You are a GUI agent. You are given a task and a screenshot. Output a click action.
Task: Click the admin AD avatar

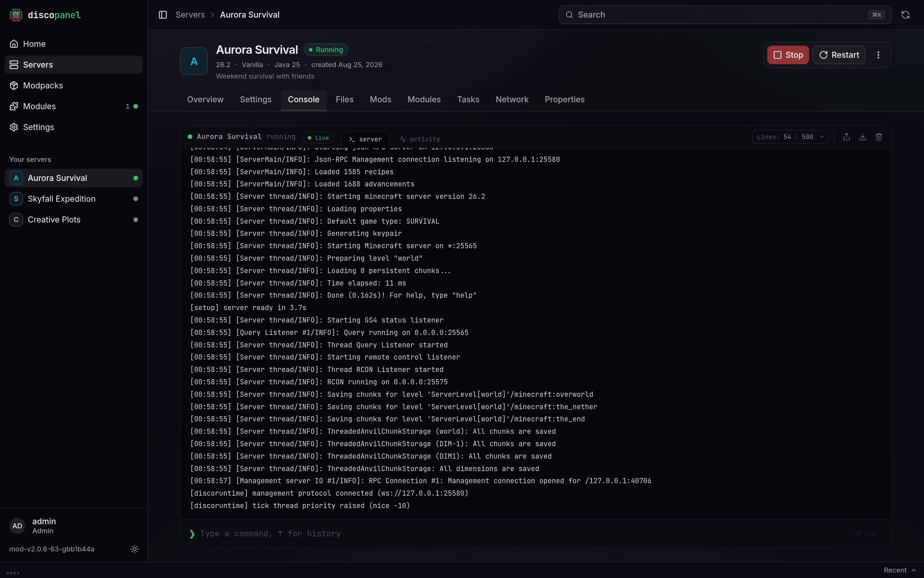pos(17,526)
